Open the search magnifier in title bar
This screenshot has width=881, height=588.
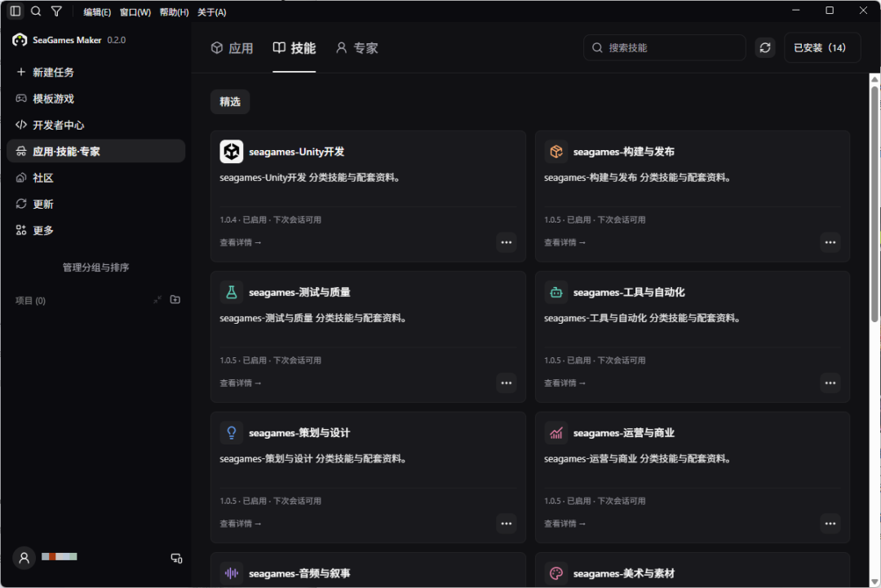(36, 11)
